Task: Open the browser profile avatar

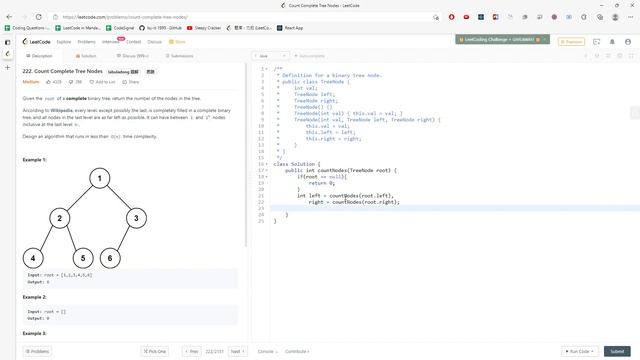Action: 615,17
